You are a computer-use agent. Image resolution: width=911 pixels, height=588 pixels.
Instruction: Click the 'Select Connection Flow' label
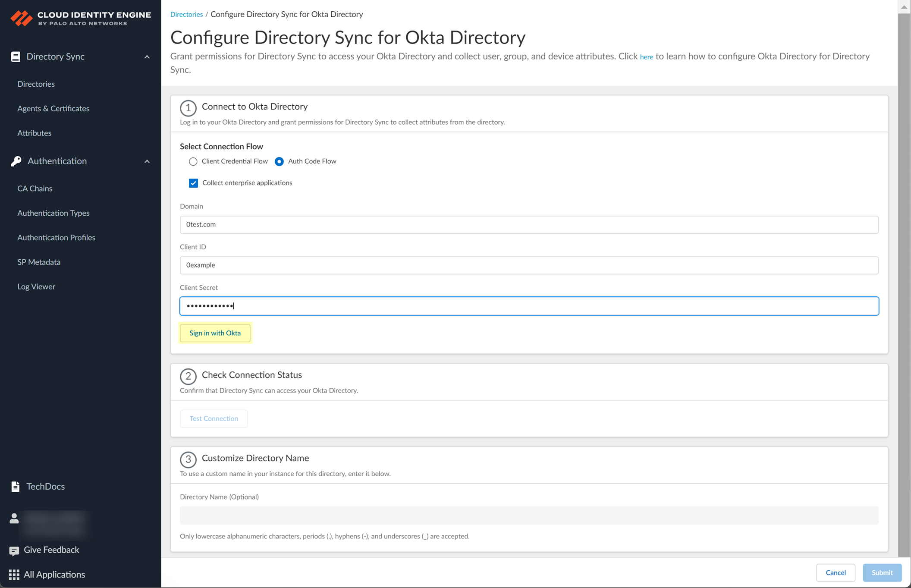pyautogui.click(x=221, y=147)
